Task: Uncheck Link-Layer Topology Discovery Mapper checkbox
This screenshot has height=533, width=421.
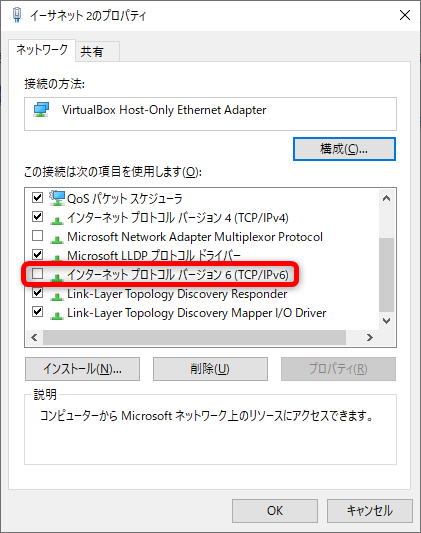Action: pos(37,312)
